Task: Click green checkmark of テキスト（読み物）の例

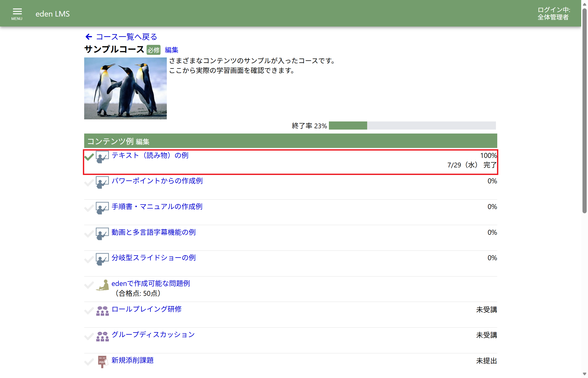Action: (x=89, y=157)
